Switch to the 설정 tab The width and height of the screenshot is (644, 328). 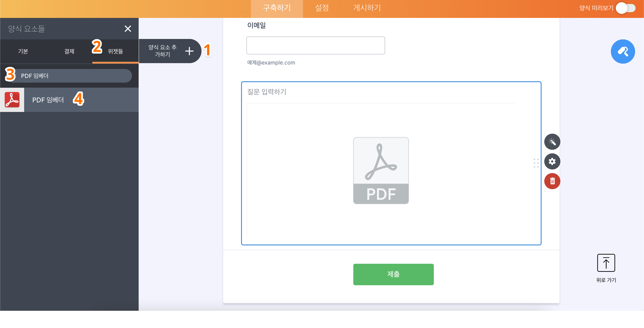[322, 8]
